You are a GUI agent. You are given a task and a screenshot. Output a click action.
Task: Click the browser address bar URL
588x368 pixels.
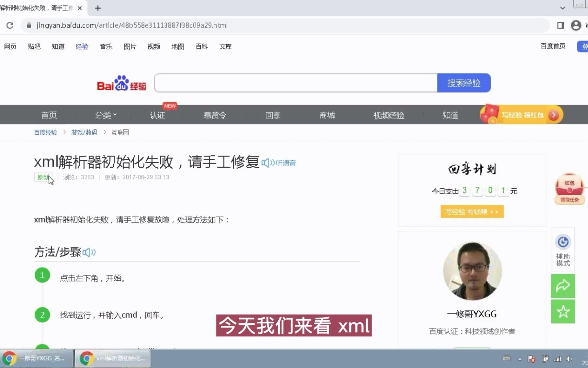[132, 25]
